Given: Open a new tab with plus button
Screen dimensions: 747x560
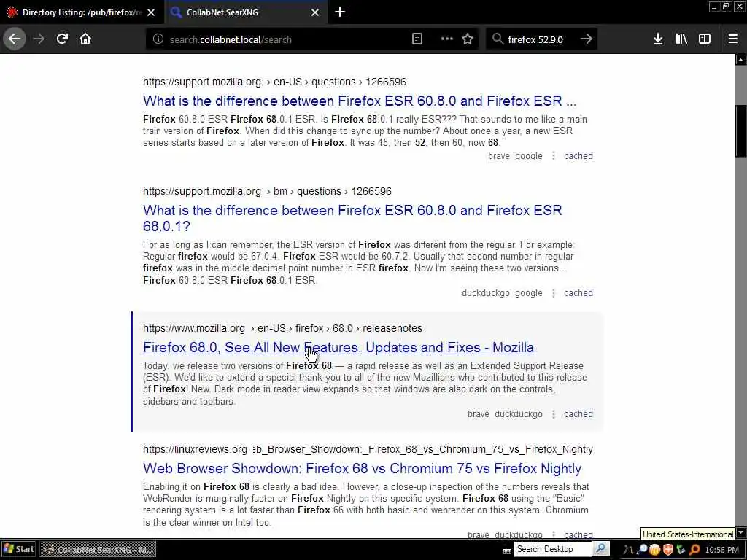Looking at the screenshot, I should (x=340, y=12).
